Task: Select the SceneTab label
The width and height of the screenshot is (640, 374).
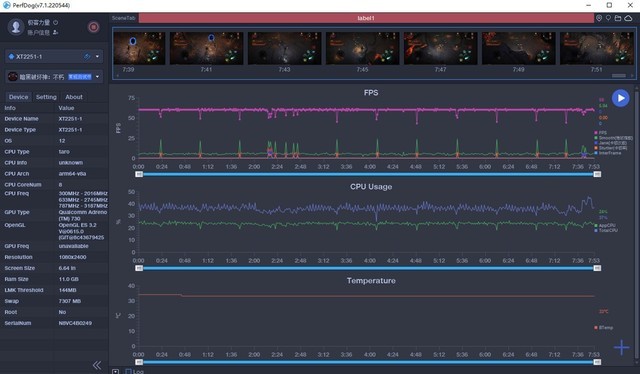Action: click(x=124, y=18)
